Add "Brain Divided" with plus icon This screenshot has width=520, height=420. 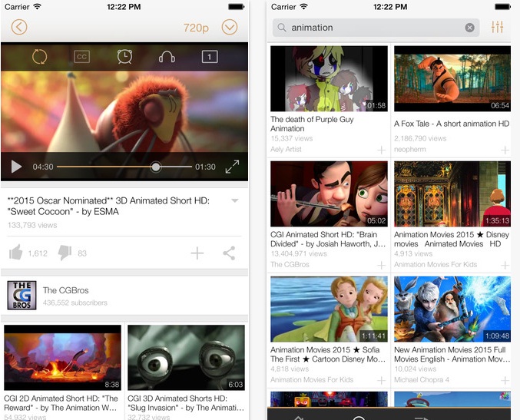382,265
